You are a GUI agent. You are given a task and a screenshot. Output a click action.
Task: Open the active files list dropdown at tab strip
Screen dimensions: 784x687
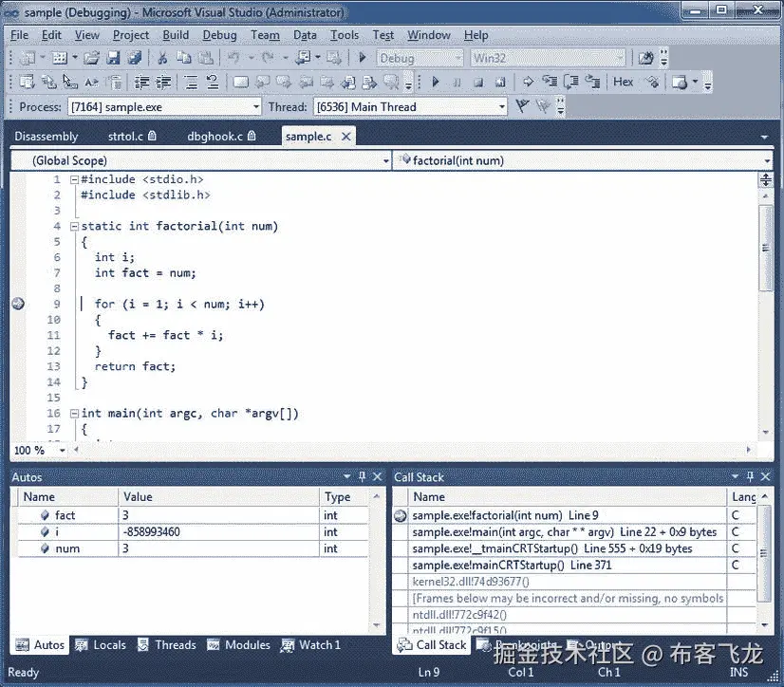(x=764, y=137)
